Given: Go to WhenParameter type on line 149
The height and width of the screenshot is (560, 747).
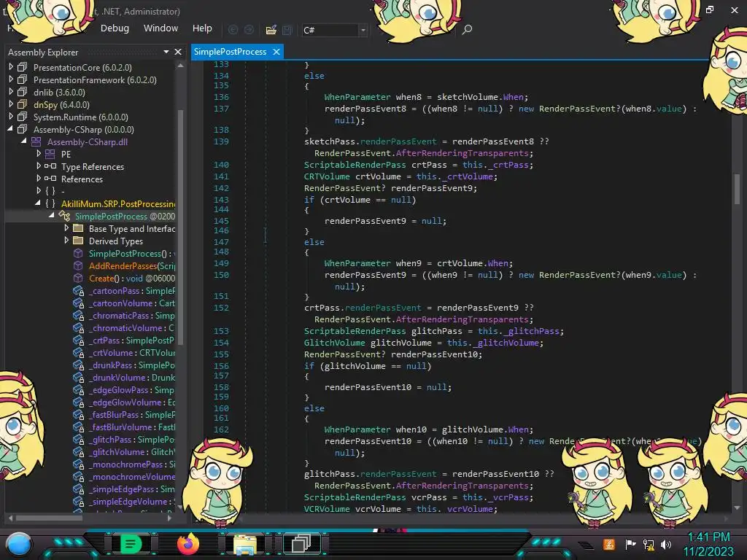Looking at the screenshot, I should [x=357, y=262].
